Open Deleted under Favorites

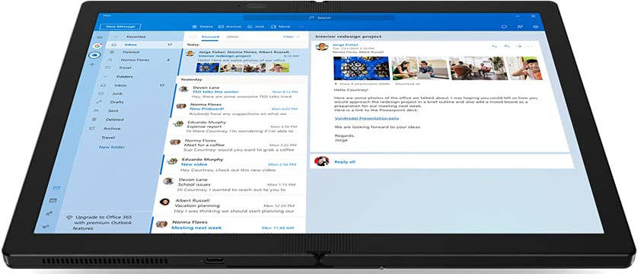coord(141,53)
